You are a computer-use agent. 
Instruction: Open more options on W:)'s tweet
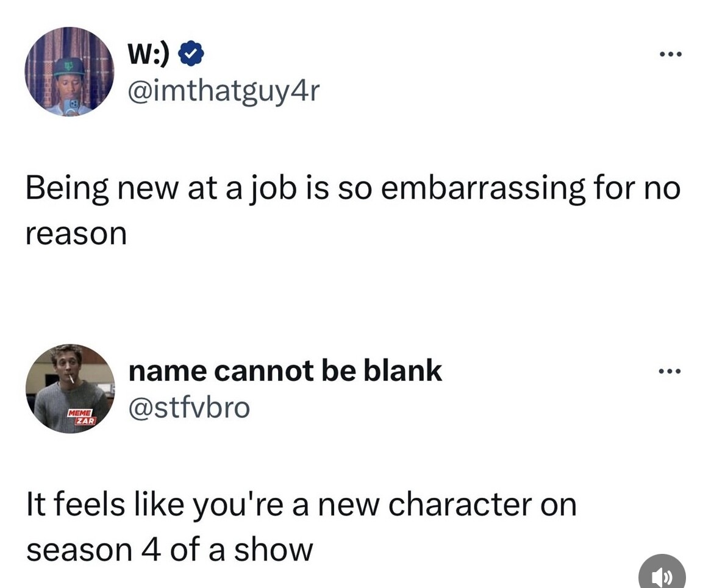(x=671, y=54)
